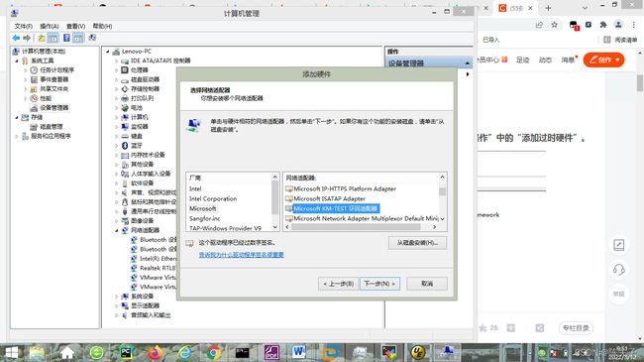Expand the IDE ATA/ATAPI 控制器 node
This screenshot has height=362, width=644.
click(x=116, y=60)
